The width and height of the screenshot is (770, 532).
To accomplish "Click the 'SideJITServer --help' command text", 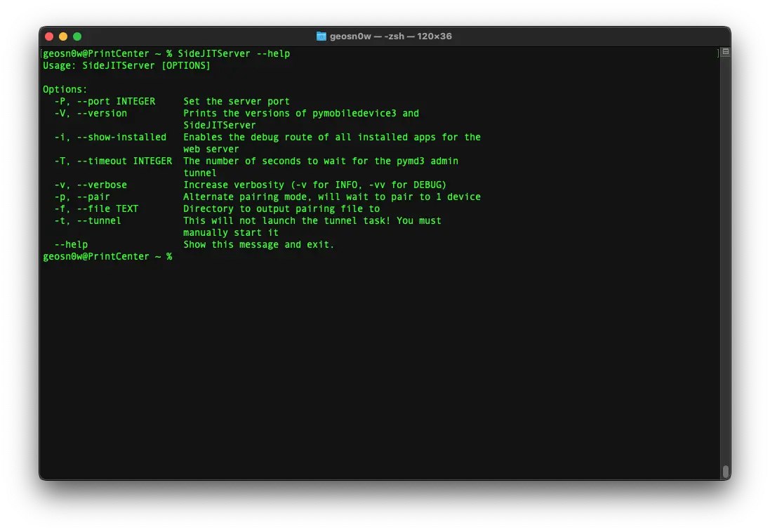I will [x=234, y=53].
